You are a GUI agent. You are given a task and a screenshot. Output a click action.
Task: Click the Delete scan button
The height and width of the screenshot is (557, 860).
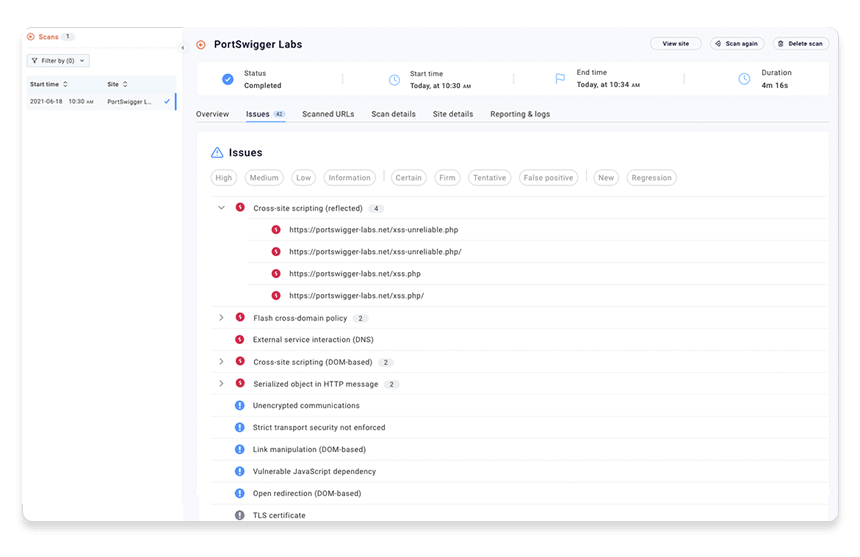(800, 44)
